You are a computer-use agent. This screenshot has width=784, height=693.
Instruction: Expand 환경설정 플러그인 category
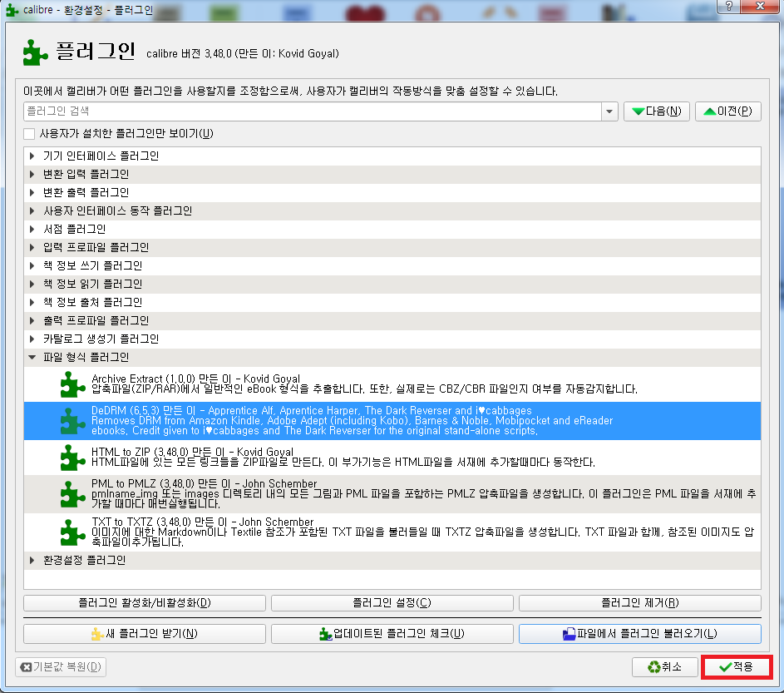click(x=32, y=561)
